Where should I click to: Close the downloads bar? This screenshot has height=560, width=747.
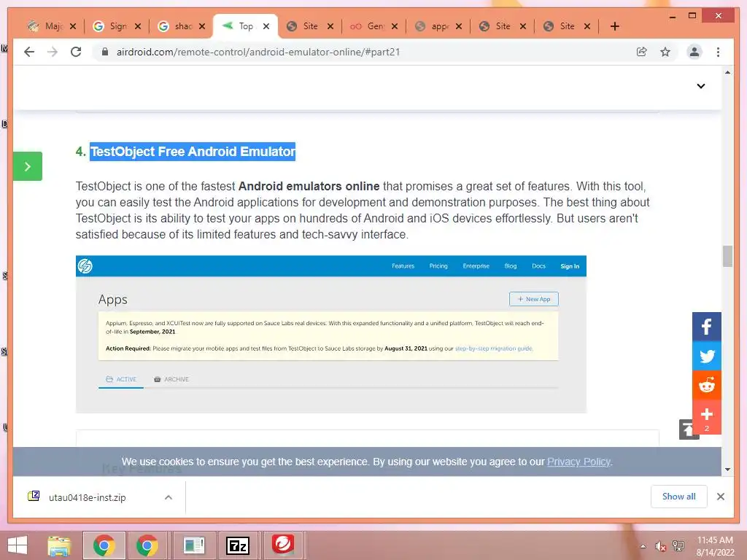[x=720, y=497]
